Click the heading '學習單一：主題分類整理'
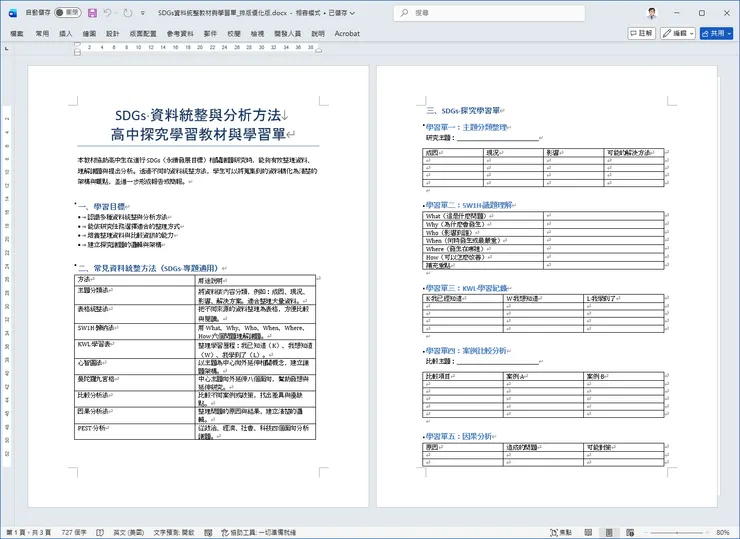 click(x=466, y=127)
